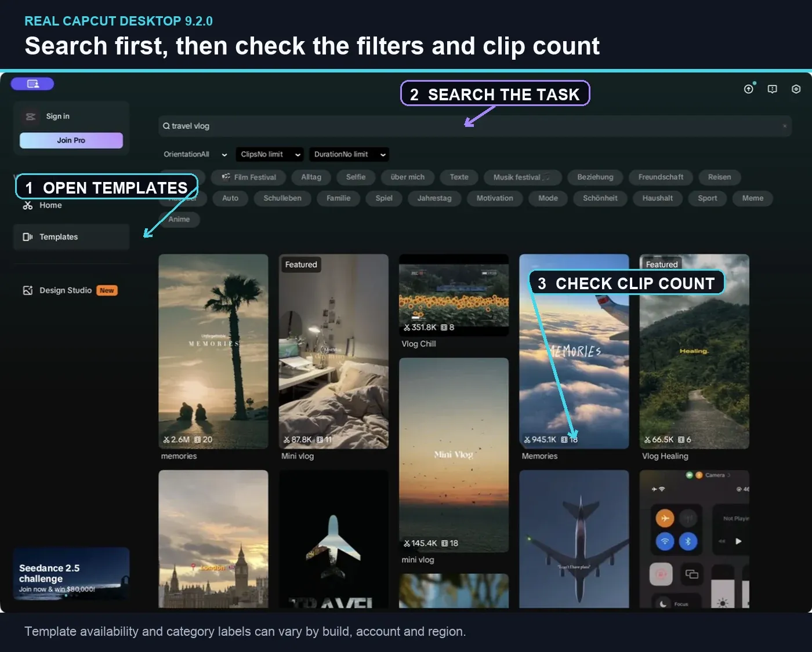Viewport: 812px width, 652px height.
Task: Click the scissors icon next to Home
Action: 27,205
